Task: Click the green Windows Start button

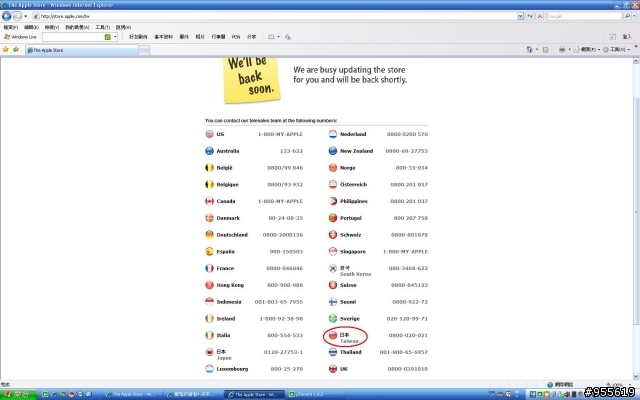Action: tap(18, 394)
